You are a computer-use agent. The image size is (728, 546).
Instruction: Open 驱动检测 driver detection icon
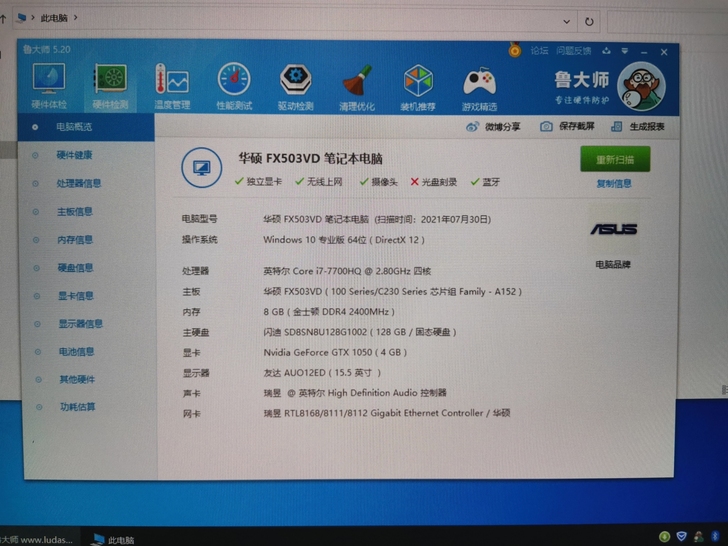tap(295, 87)
